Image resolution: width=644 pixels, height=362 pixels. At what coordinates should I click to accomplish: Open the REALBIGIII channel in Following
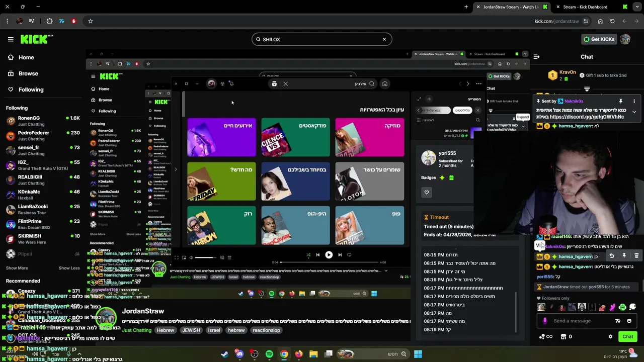tap(43, 180)
